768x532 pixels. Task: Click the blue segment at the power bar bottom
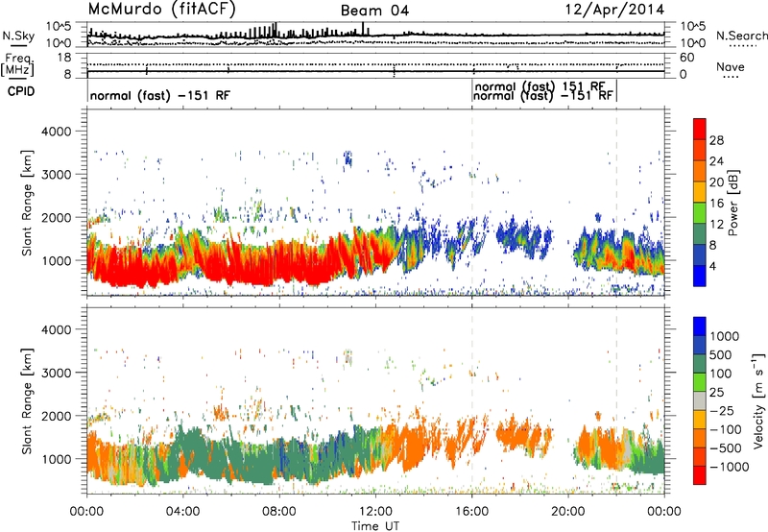tap(700, 276)
